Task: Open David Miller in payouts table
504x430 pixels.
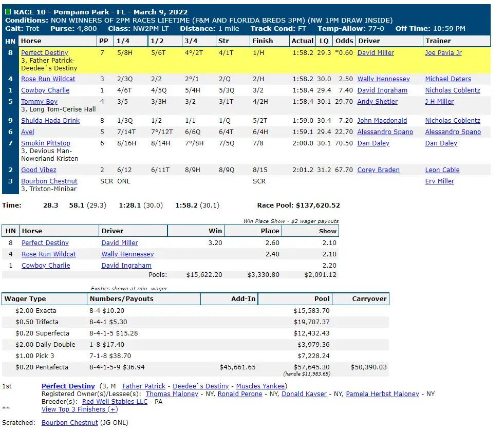Action: tap(120, 243)
